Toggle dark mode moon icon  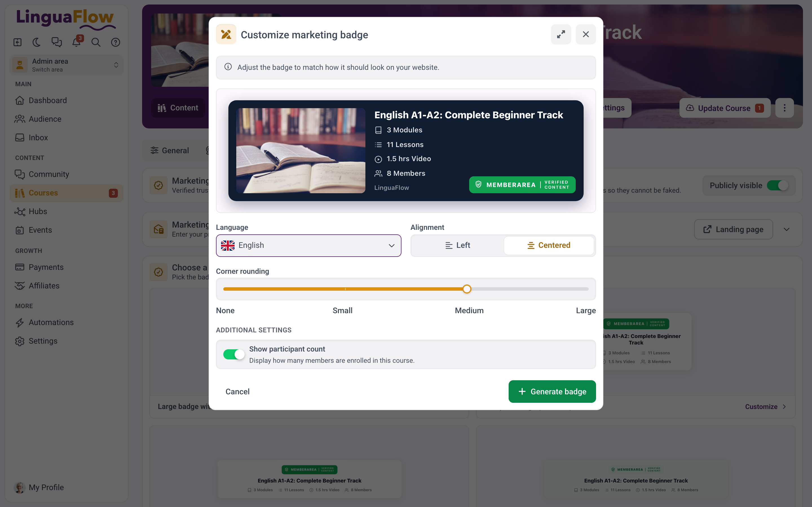tap(37, 42)
